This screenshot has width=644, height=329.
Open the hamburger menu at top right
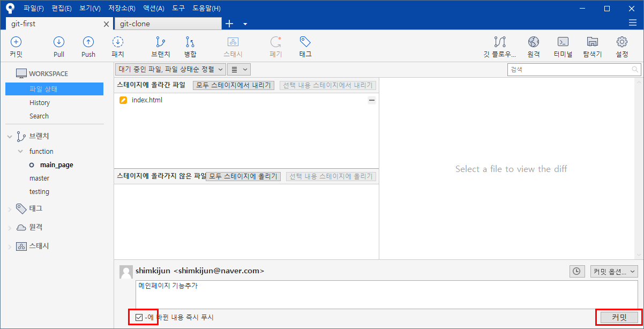(x=633, y=23)
